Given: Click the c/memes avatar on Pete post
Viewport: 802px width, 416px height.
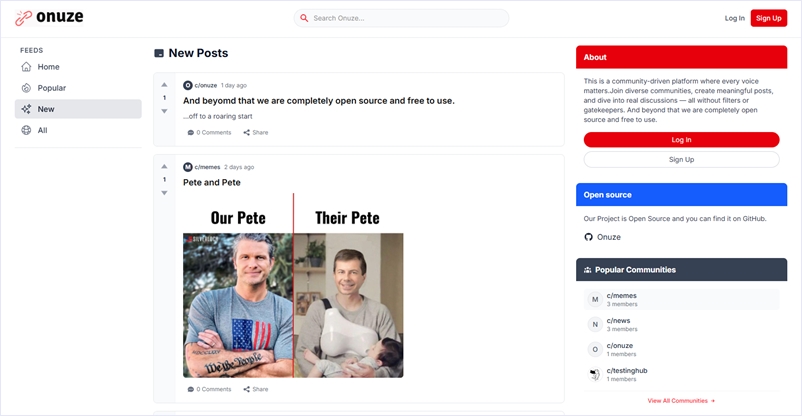Looking at the screenshot, I should click(x=188, y=167).
